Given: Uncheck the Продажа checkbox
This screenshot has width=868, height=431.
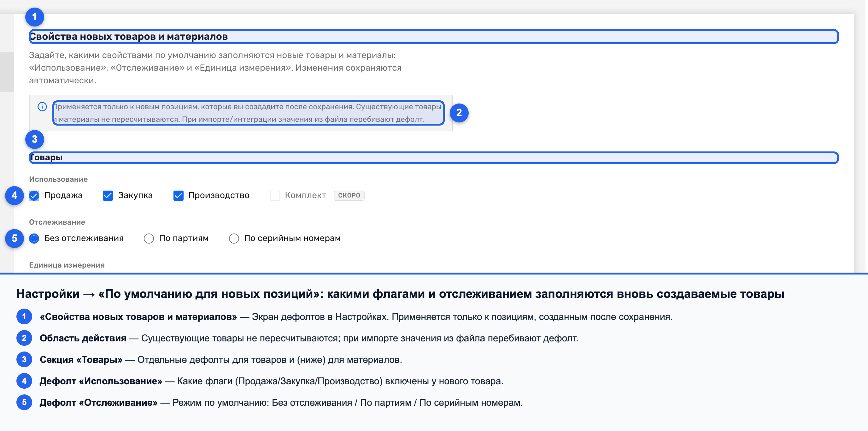Looking at the screenshot, I should (x=34, y=195).
